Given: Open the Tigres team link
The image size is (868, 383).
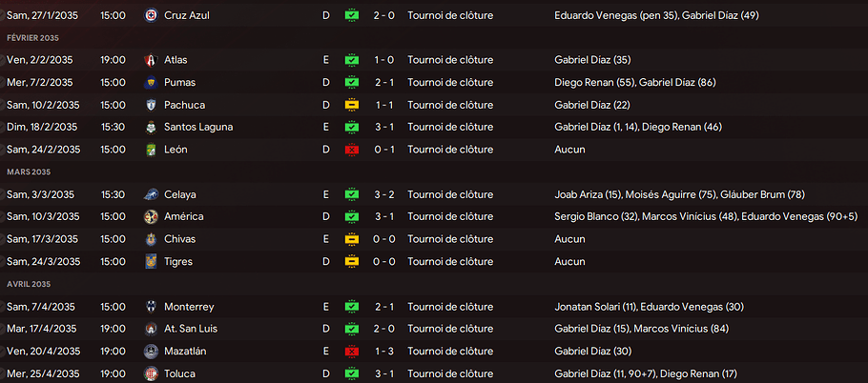Looking at the screenshot, I should [x=178, y=261].
